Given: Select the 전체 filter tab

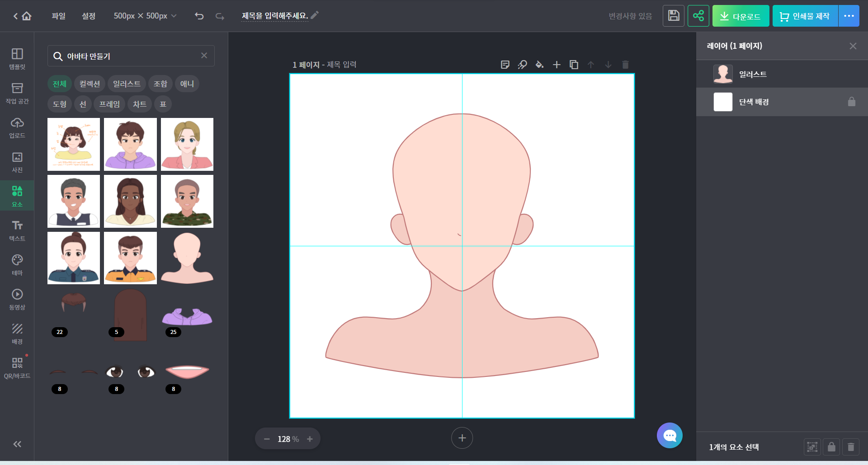Looking at the screenshot, I should click(x=60, y=84).
